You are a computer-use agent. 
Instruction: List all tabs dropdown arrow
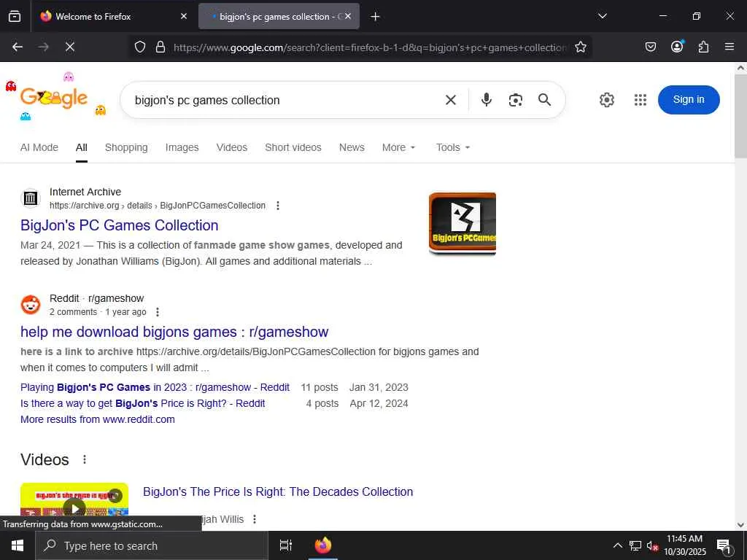tap(602, 16)
